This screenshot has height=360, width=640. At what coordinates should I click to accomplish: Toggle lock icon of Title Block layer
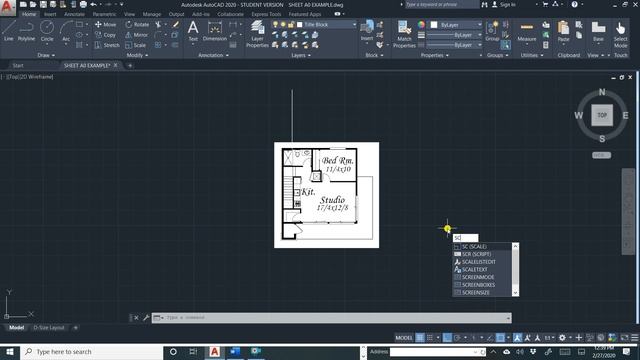[x=291, y=24]
